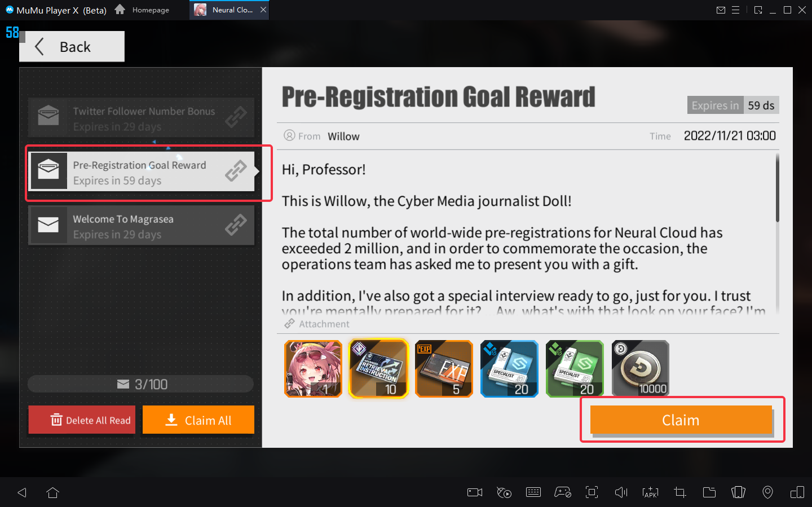
Task: Select the Pre-Registration Goal Reward mail entry
Action: coord(141,171)
